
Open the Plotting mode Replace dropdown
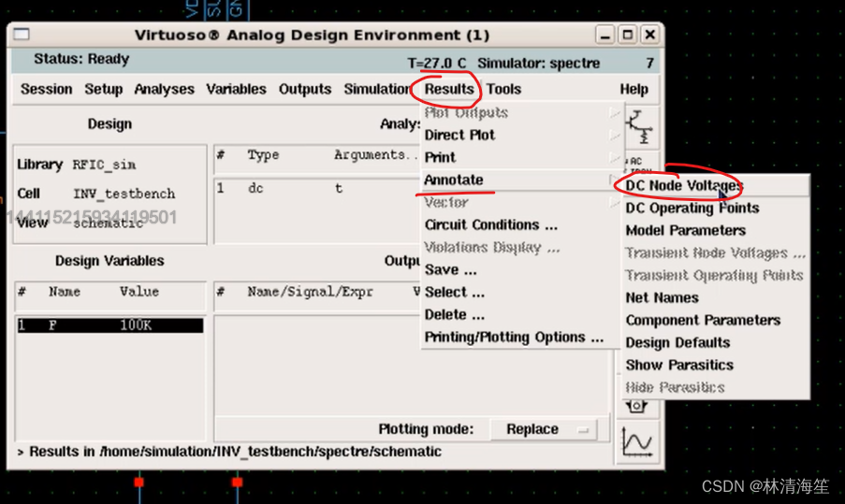(544, 430)
